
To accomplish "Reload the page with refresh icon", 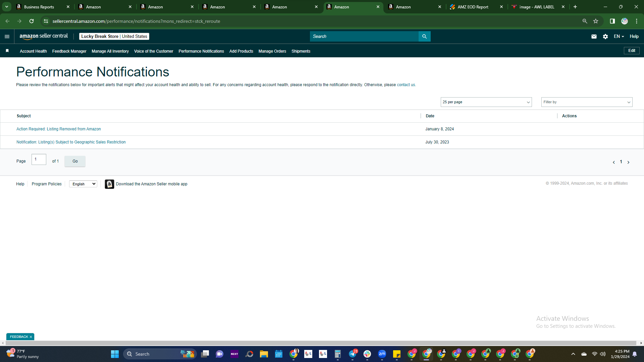I will click(x=32, y=21).
